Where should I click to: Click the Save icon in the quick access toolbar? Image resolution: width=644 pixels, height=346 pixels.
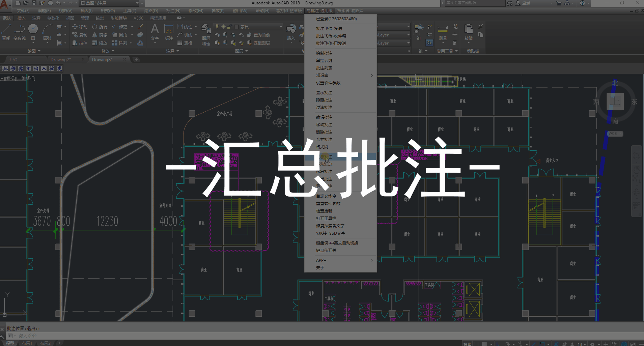[34, 3]
